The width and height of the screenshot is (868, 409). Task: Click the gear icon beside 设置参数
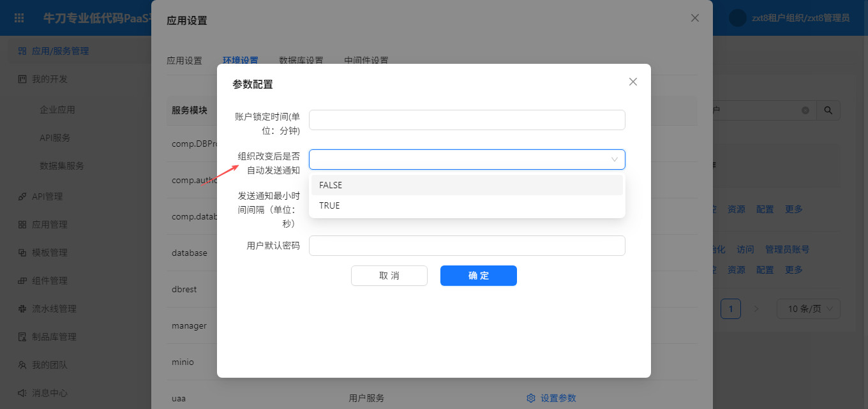[x=530, y=398]
